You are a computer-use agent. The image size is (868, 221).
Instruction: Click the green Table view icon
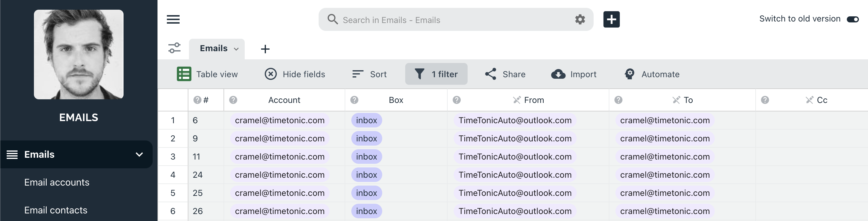pos(184,74)
